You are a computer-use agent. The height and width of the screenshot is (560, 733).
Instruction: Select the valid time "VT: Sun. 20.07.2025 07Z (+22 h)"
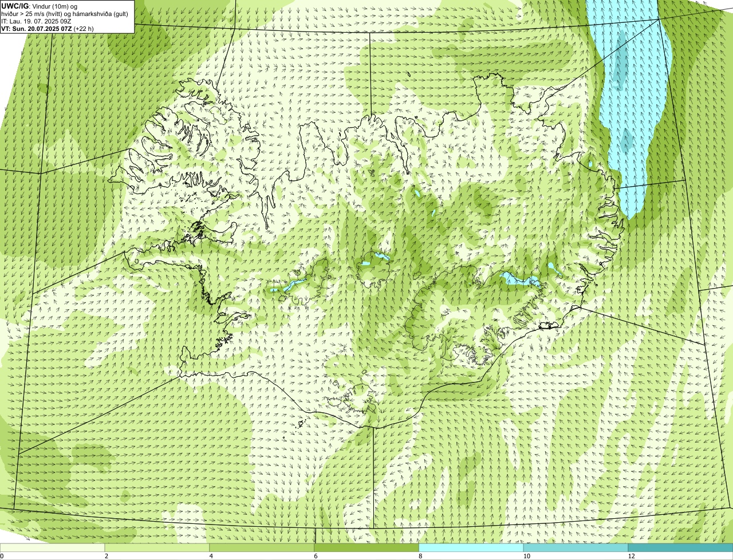(48, 28)
